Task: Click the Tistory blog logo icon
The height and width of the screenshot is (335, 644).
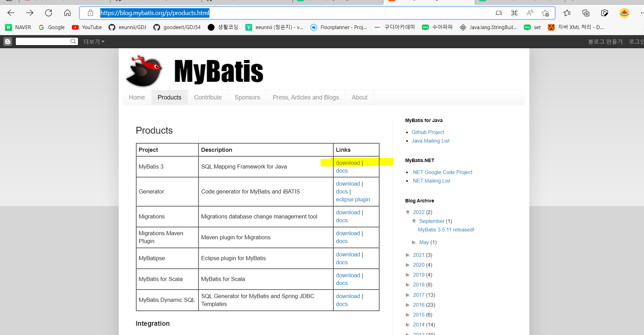Action: pos(7,41)
